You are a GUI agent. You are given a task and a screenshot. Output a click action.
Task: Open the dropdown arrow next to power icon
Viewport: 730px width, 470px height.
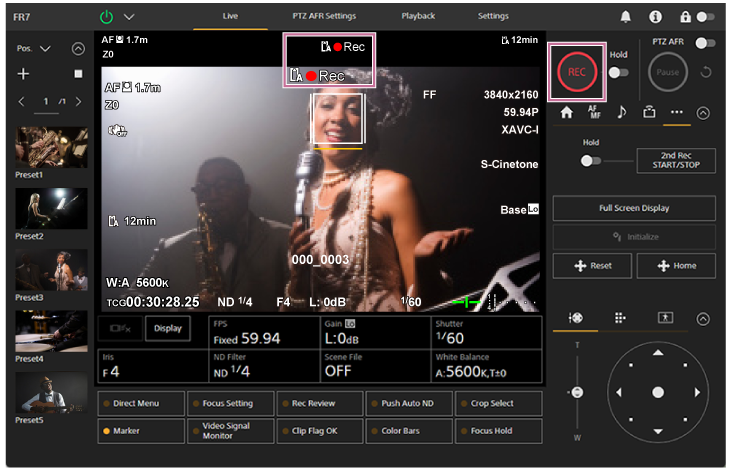[x=129, y=17]
